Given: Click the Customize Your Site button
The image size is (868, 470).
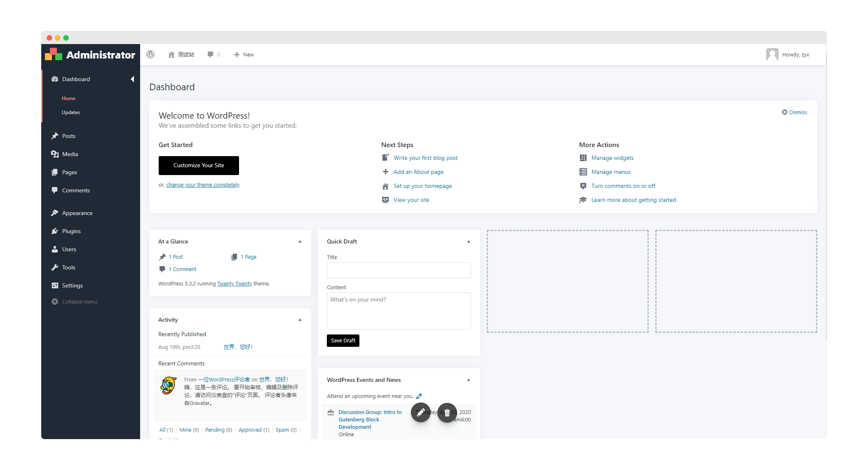Looking at the screenshot, I should pyautogui.click(x=199, y=165).
